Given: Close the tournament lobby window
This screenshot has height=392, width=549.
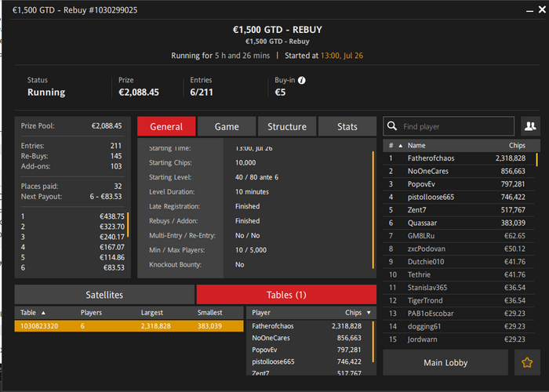Looking at the screenshot, I should [x=542, y=9].
